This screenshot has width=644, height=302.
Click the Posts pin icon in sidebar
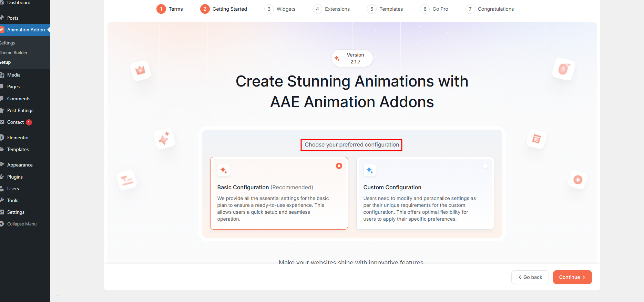(1, 18)
